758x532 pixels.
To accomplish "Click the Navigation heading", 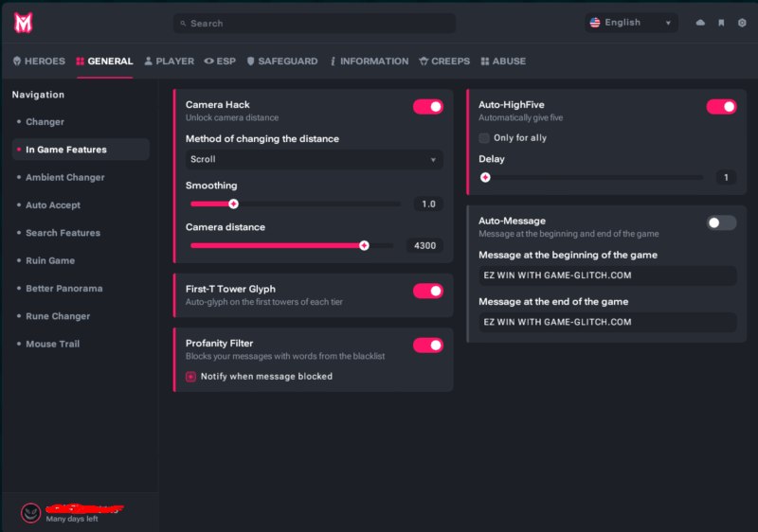I will pyautogui.click(x=38, y=95).
